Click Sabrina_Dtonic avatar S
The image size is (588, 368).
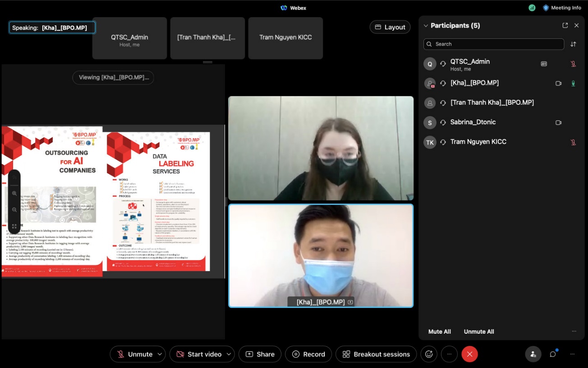(x=430, y=123)
